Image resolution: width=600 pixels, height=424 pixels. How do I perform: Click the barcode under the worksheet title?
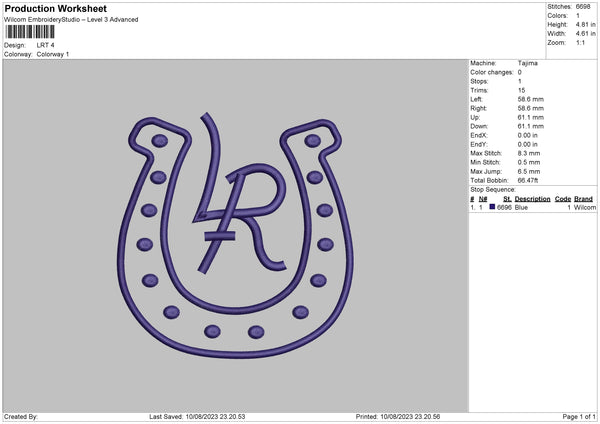click(30, 32)
